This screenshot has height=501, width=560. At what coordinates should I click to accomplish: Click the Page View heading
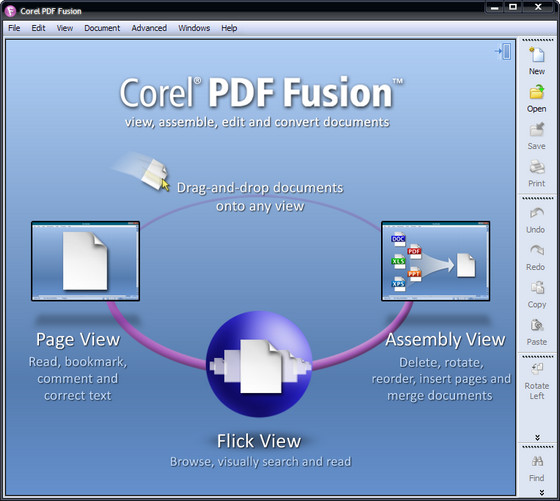tap(78, 340)
